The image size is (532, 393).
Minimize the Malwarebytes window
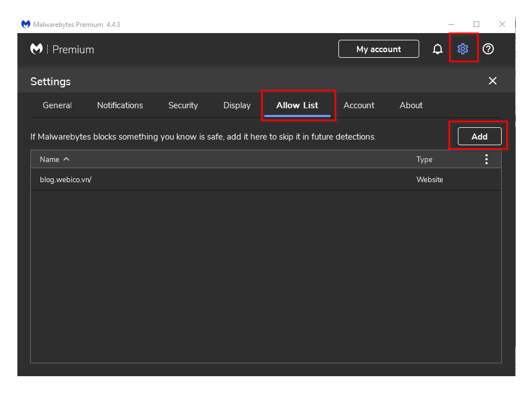[451, 24]
